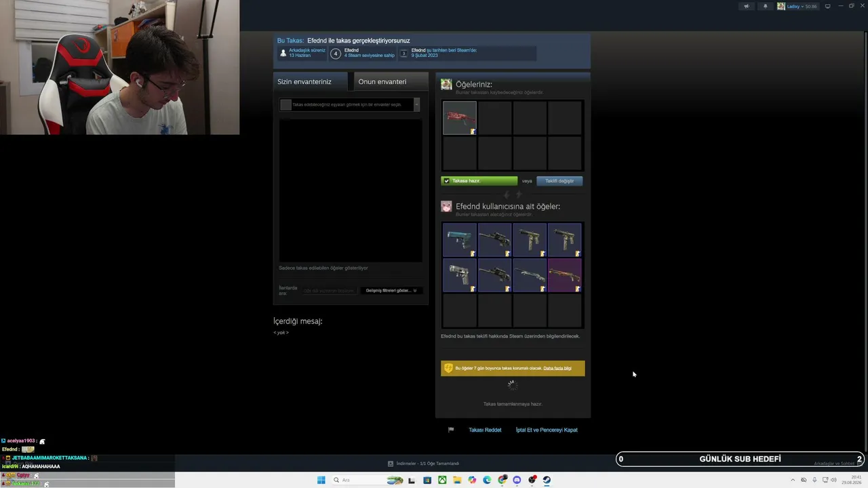Open Steam announcements megaphone icon

coord(747,6)
